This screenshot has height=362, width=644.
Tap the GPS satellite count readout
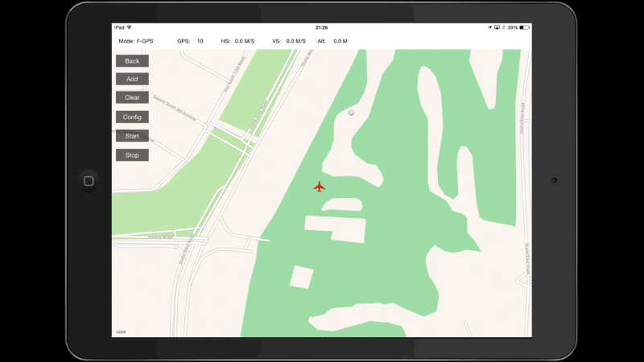point(190,41)
